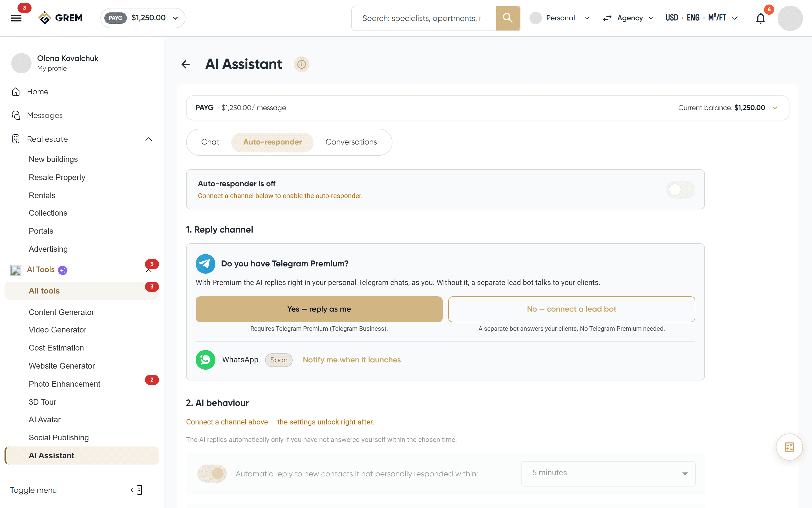Collapse the AI Tools section

(149, 271)
